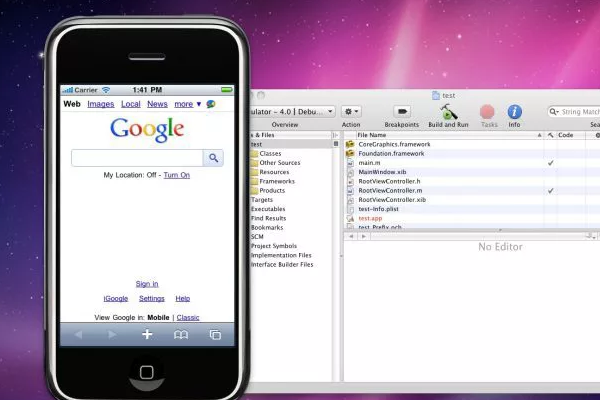Open the Help link
This screenshot has width=600, height=400.
(x=183, y=299)
